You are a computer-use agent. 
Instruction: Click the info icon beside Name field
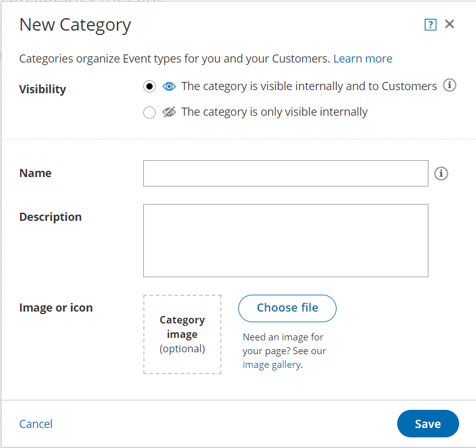pyautogui.click(x=441, y=174)
